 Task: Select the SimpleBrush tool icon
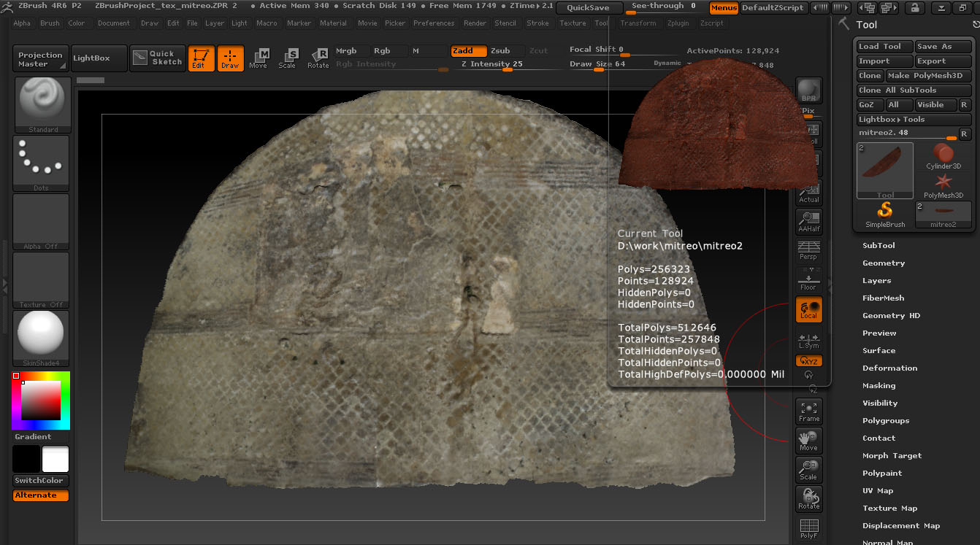(x=885, y=214)
